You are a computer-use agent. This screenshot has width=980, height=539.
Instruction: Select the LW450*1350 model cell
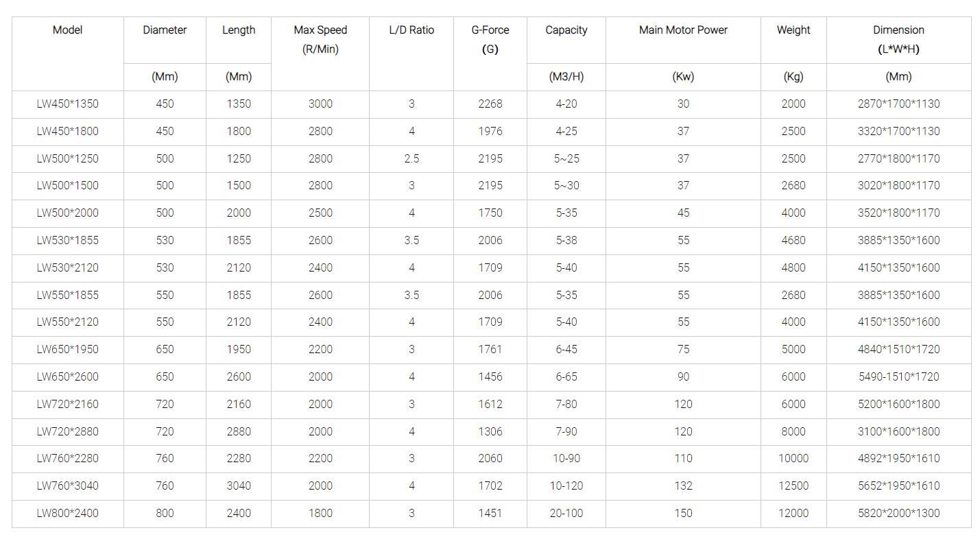[x=67, y=104]
